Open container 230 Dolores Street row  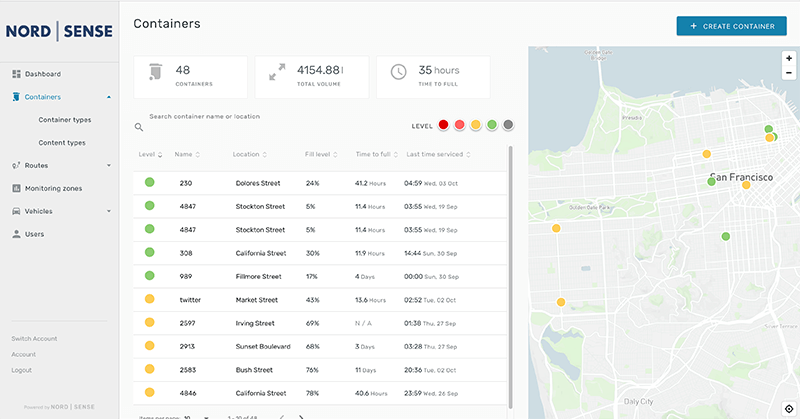pyautogui.click(x=320, y=183)
